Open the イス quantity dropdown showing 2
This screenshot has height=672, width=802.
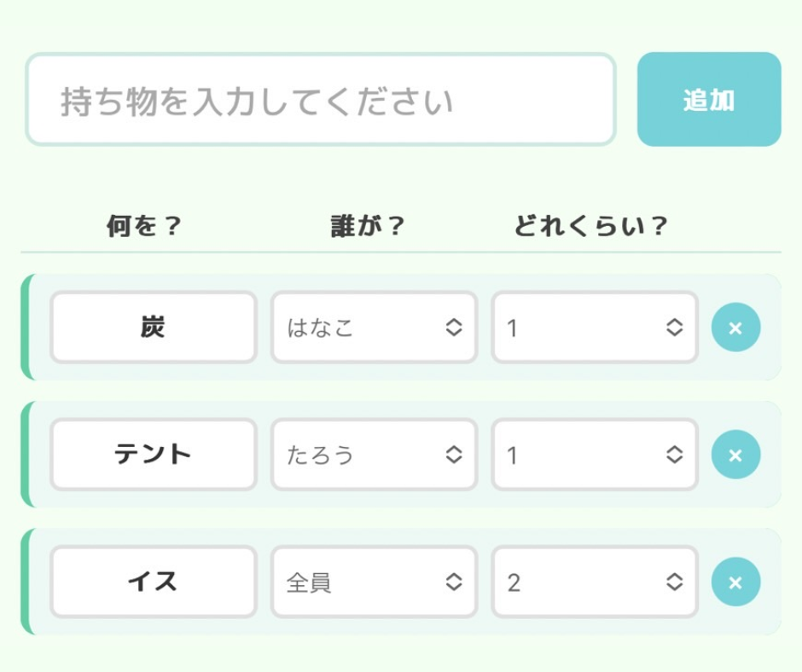(594, 582)
